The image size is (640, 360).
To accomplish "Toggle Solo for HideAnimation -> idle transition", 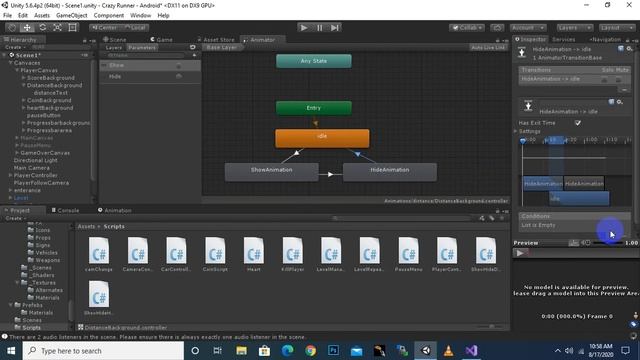I will (604, 79).
